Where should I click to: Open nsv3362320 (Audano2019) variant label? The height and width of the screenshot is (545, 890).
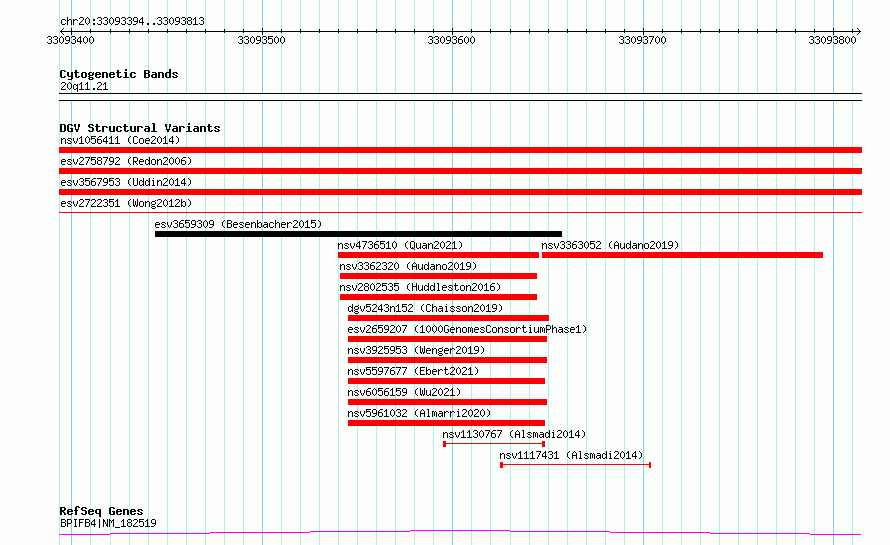(408, 266)
